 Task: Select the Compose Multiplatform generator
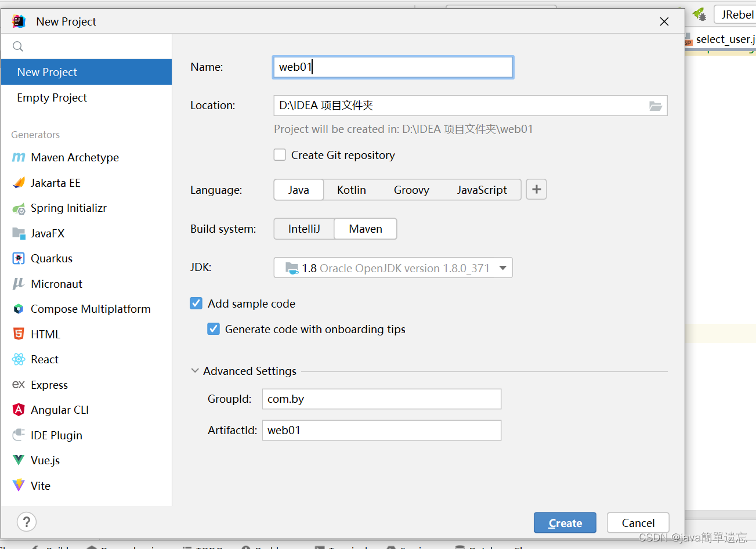click(x=91, y=308)
